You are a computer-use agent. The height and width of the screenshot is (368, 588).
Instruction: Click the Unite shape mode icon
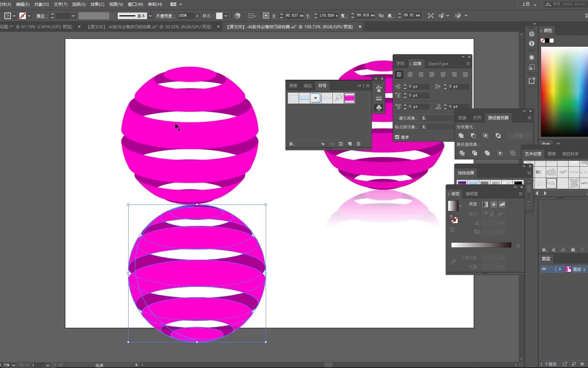pos(461,136)
